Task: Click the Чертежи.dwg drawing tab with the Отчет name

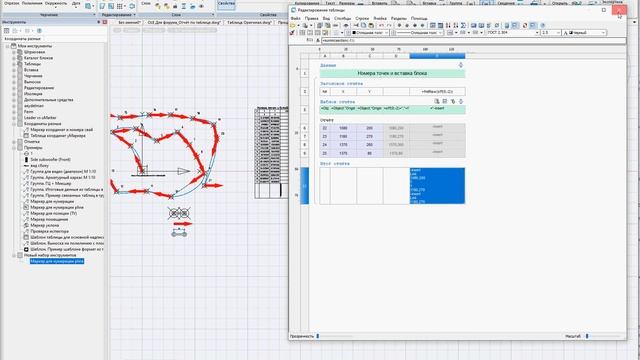Action: click(184, 22)
